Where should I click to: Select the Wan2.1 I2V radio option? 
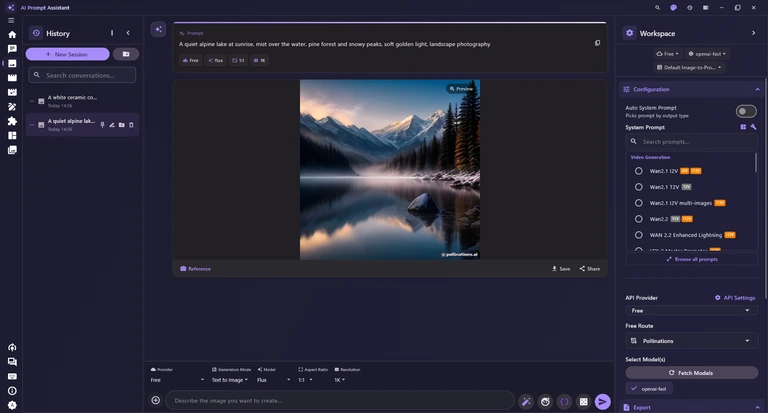pyautogui.click(x=639, y=171)
